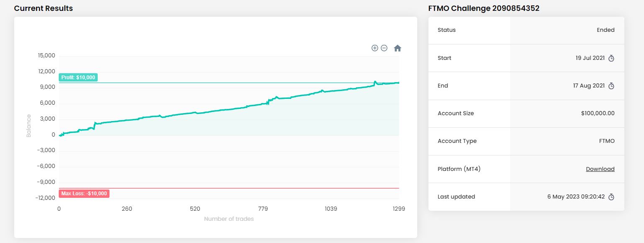The width and height of the screenshot is (644, 243).
Task: Click the stopwatch icon beside Start date
Action: tap(611, 58)
